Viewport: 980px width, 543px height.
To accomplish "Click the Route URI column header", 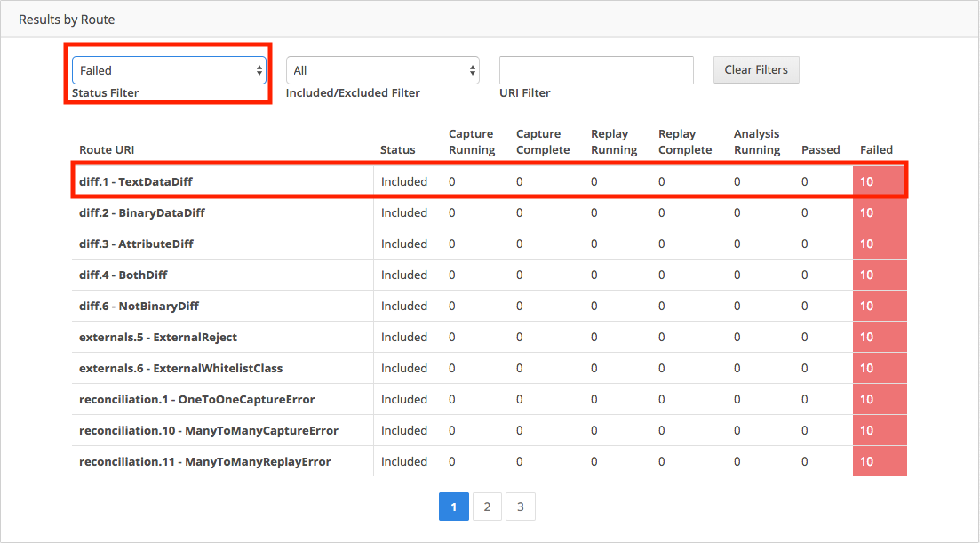I will (x=107, y=150).
